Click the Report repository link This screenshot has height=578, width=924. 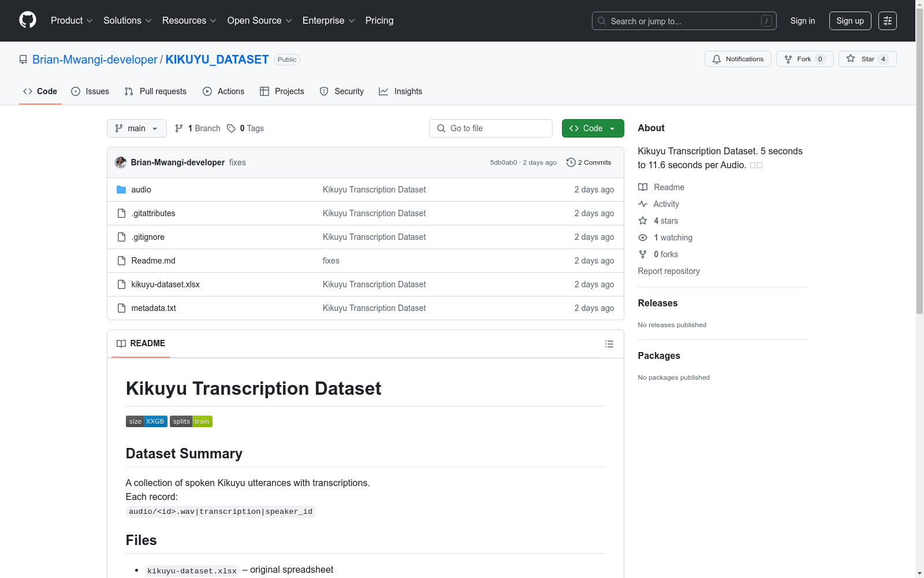coord(669,271)
